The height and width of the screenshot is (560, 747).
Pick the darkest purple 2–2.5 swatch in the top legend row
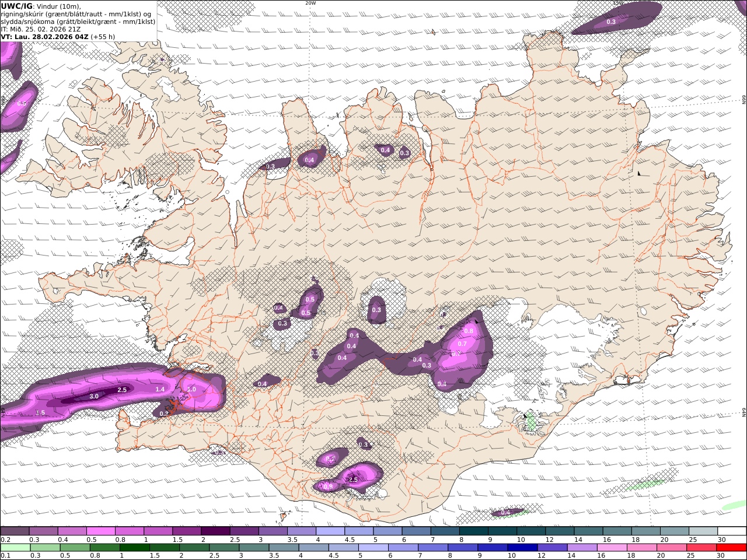215,531
